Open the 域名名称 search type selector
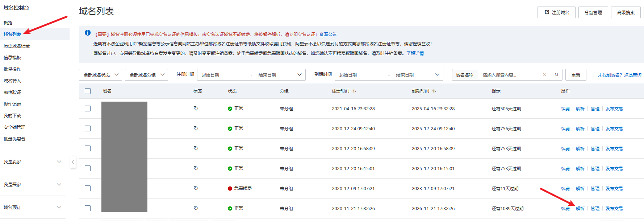This screenshot has width=644, height=221. click(x=465, y=75)
